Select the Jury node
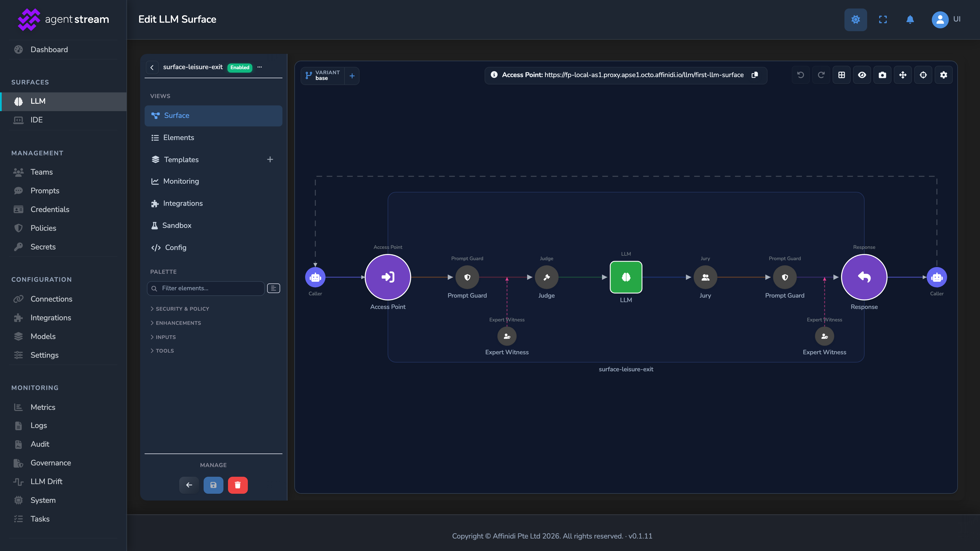 pyautogui.click(x=705, y=277)
